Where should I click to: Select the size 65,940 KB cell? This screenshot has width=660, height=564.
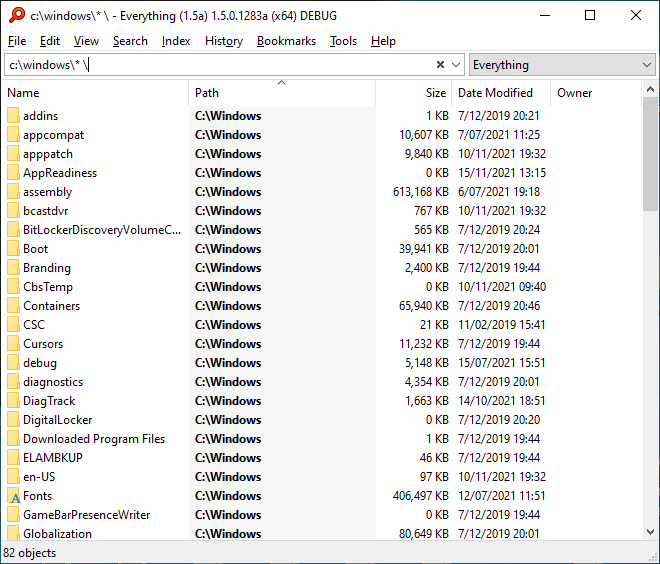tap(423, 306)
